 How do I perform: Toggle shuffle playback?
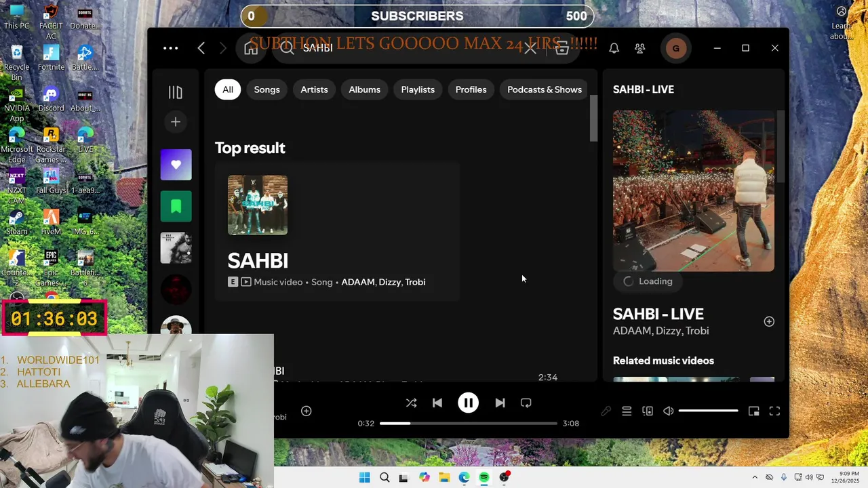412,403
